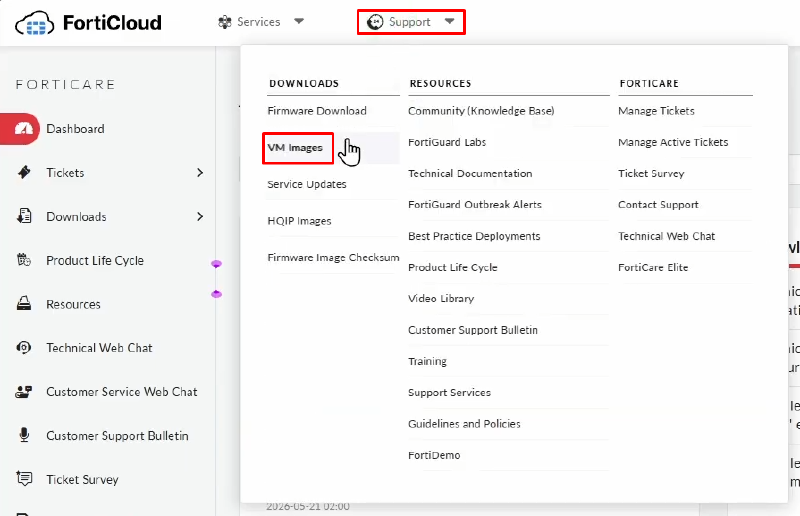Select Contact Support
This screenshot has width=800, height=516.
coord(658,205)
